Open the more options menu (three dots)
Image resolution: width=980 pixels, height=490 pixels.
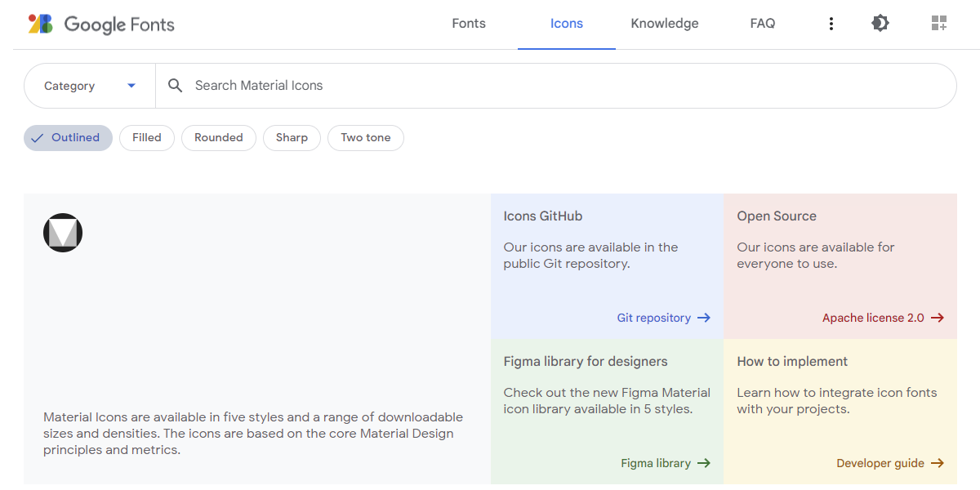831,24
